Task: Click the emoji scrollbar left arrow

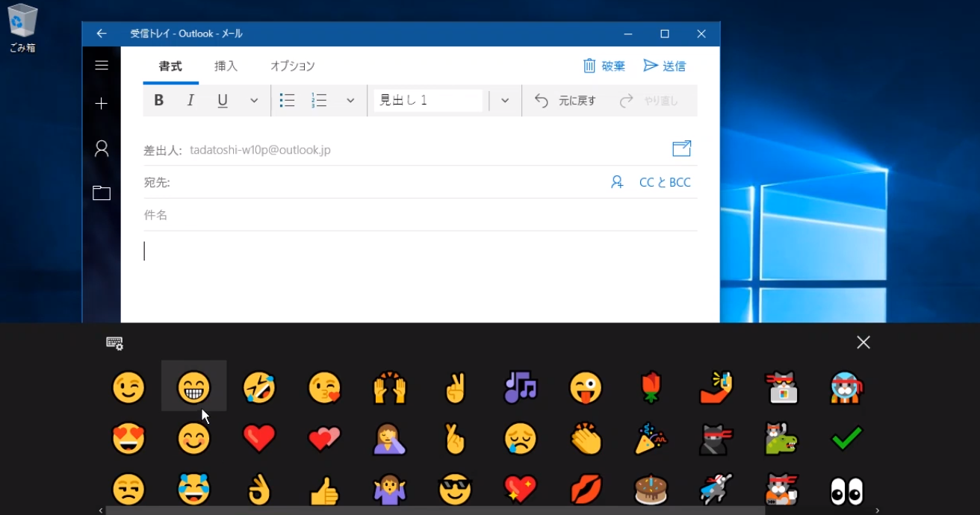Action: coord(101,511)
